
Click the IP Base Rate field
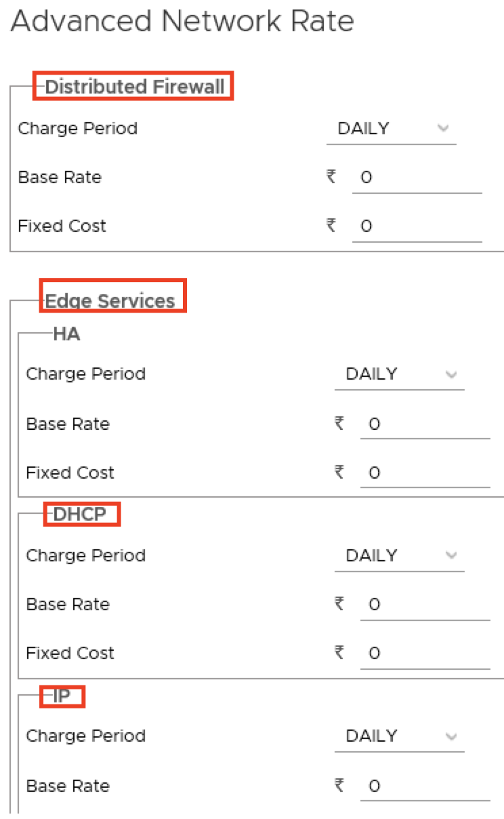click(424, 786)
